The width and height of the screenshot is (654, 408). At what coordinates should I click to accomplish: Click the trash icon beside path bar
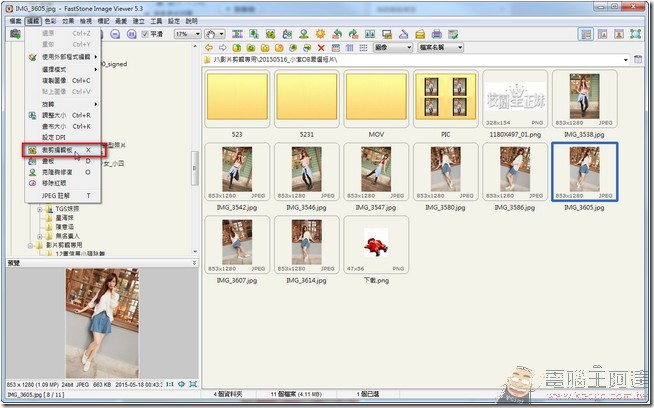(638, 59)
